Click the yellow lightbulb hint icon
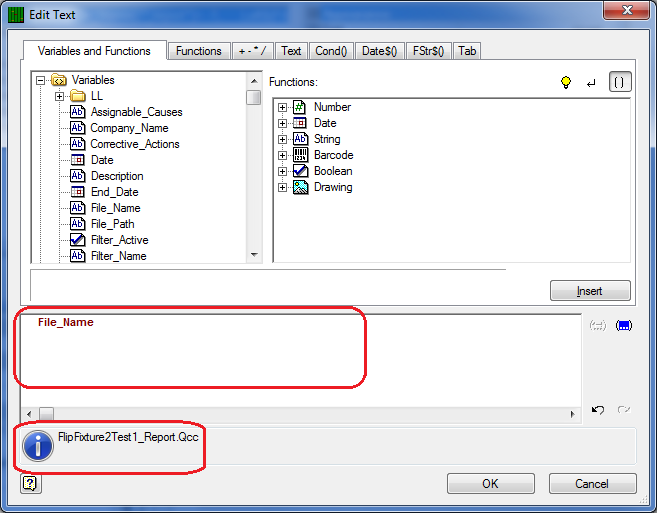 566,82
